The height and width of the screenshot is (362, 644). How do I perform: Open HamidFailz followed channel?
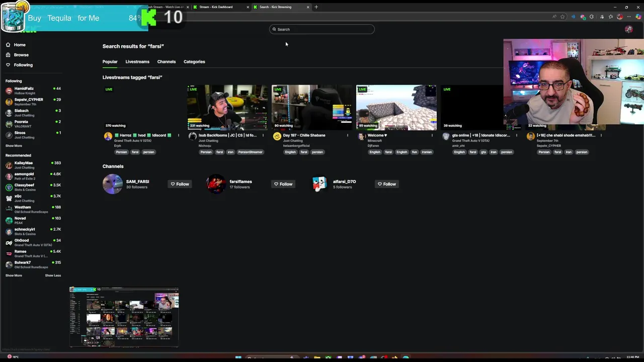[x=33, y=90]
